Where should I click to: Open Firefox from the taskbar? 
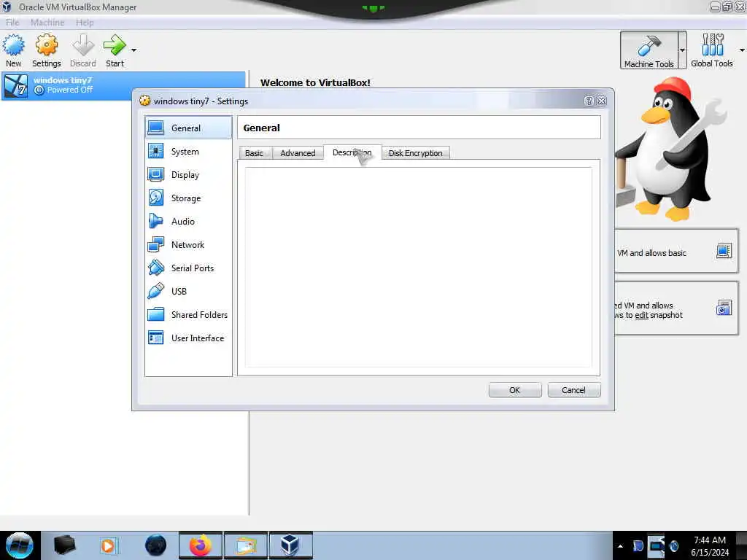(x=201, y=545)
